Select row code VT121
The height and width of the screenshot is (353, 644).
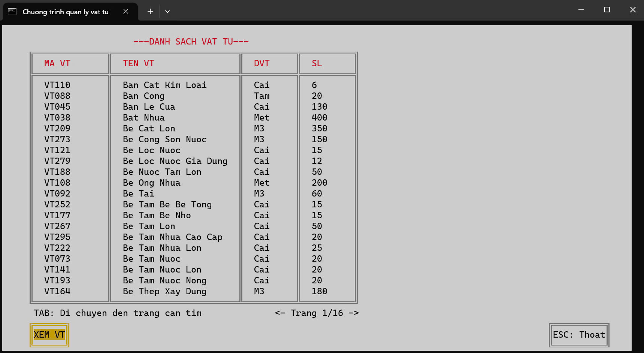(x=57, y=150)
